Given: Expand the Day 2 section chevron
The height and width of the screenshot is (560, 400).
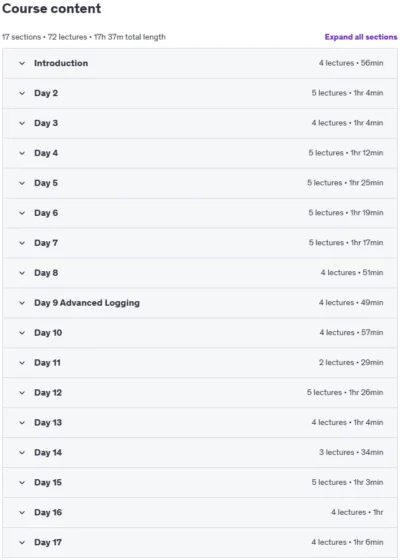Looking at the screenshot, I should click(x=22, y=93).
